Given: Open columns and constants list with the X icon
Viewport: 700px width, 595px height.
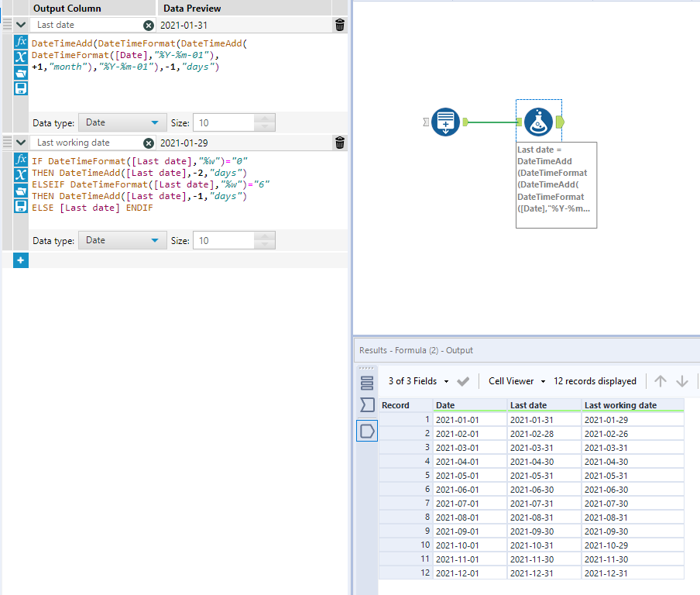Looking at the screenshot, I should click(20, 58).
